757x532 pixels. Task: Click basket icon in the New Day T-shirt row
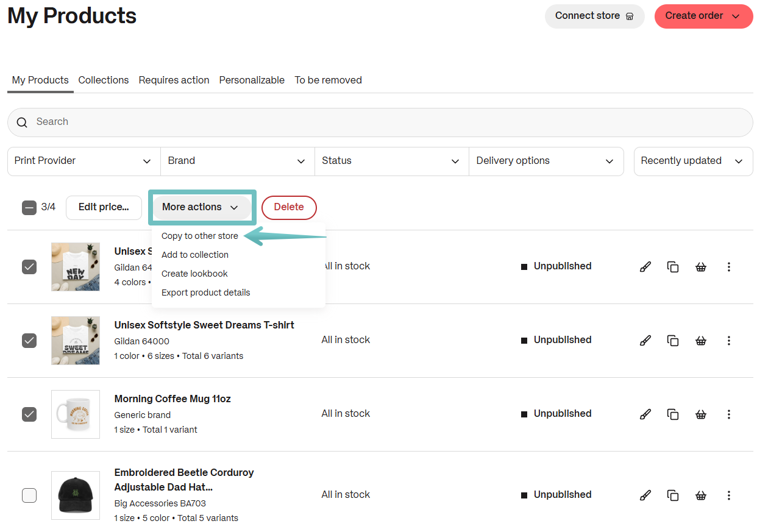pos(701,267)
